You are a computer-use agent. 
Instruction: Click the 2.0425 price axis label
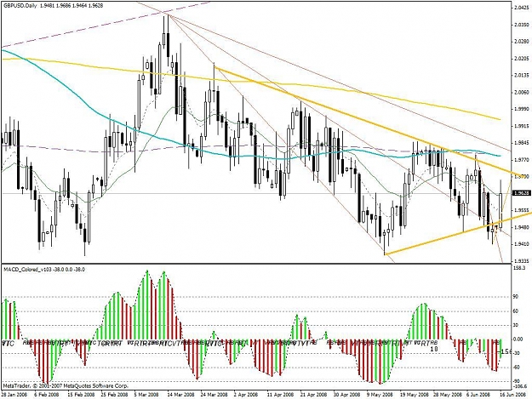point(521,8)
